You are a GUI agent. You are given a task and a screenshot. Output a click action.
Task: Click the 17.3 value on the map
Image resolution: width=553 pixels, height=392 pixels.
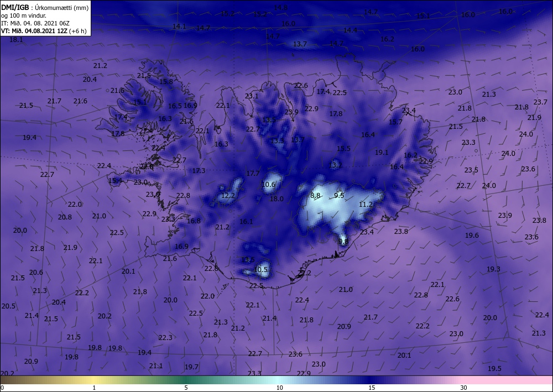(199, 171)
